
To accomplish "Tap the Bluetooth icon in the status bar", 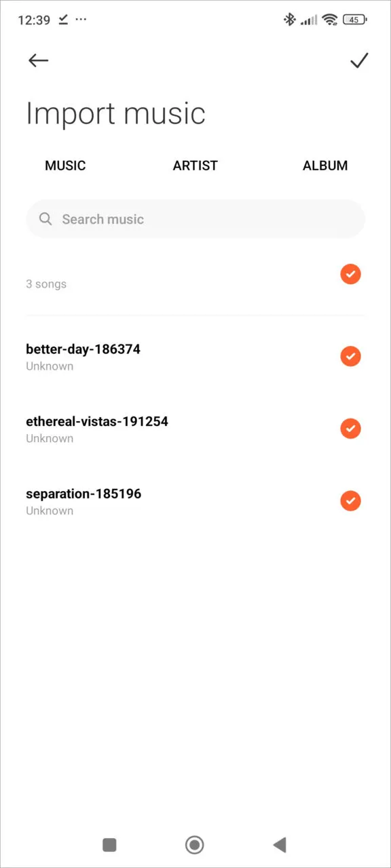I will [290, 20].
